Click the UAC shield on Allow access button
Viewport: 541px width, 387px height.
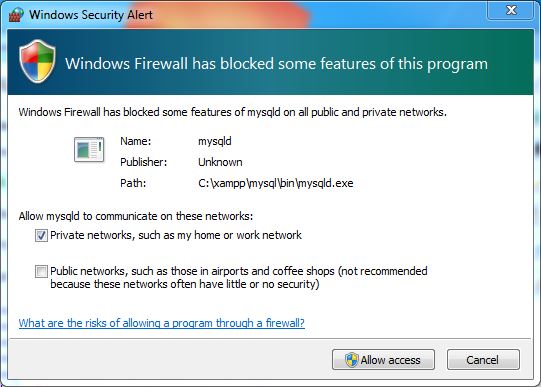pos(351,360)
